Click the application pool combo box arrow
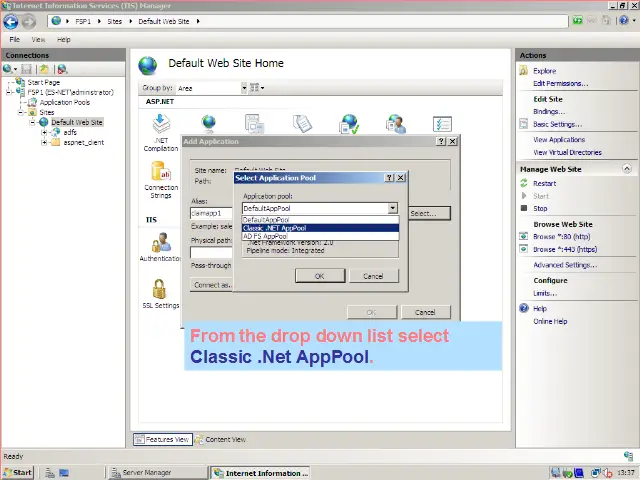Screen dimensions: 640x480 point(392,209)
